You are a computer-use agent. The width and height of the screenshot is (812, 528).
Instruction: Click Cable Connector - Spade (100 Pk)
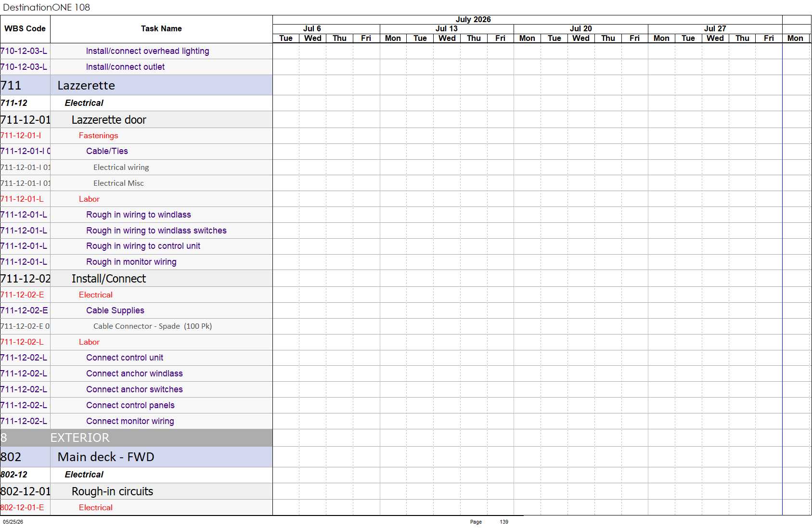click(153, 326)
